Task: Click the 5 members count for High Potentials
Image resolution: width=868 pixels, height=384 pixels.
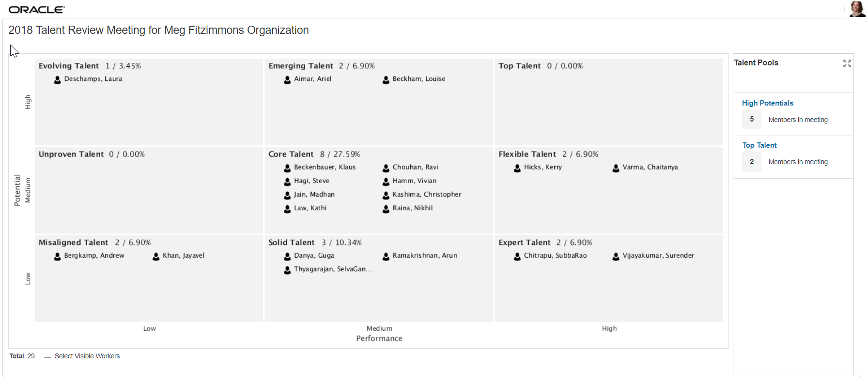Action: click(751, 119)
